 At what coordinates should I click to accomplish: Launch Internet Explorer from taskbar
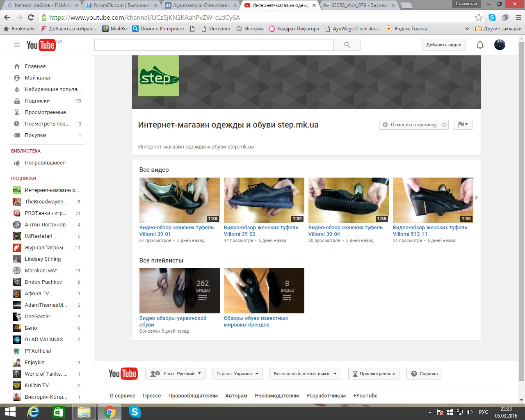pyautogui.click(x=33, y=412)
